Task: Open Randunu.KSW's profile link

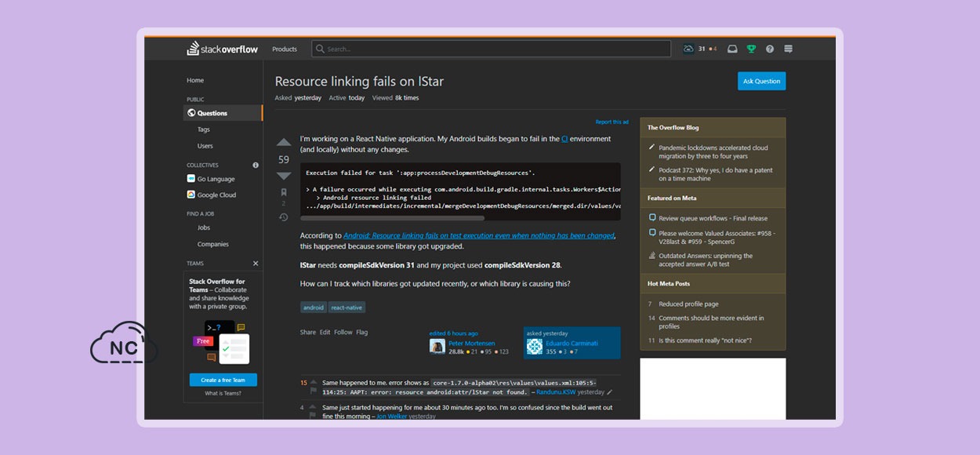Action: [555, 391]
